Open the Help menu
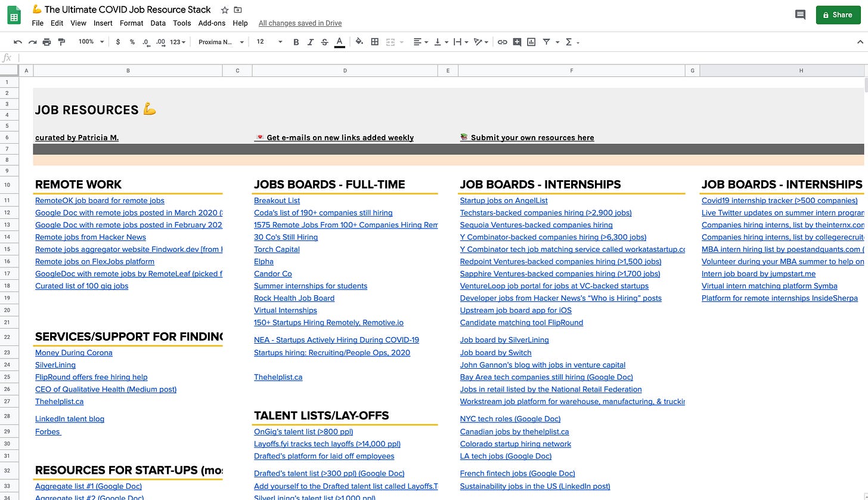Image resolution: width=868 pixels, height=500 pixels. tap(240, 23)
